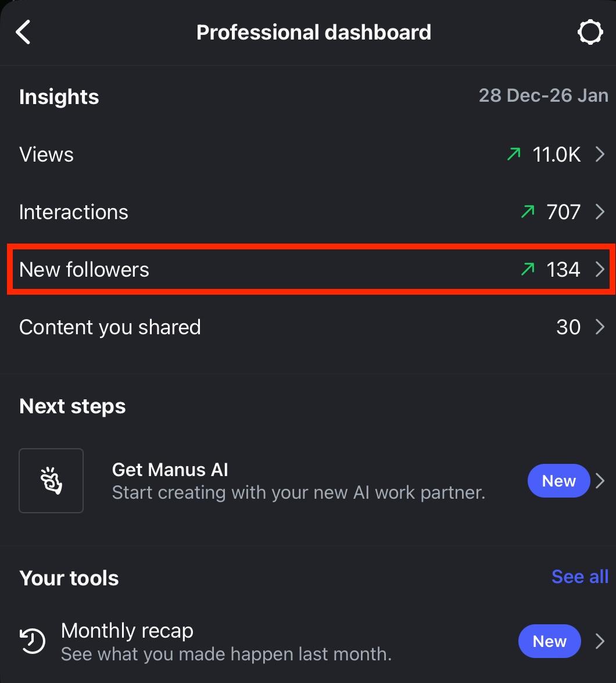Tap the green arrow beside Interactions
The image size is (616, 683).
click(x=528, y=212)
